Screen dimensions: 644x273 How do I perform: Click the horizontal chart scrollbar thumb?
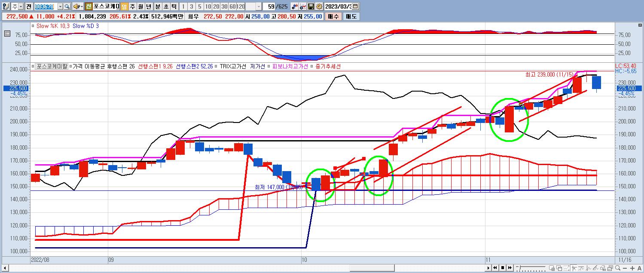pos(372,268)
